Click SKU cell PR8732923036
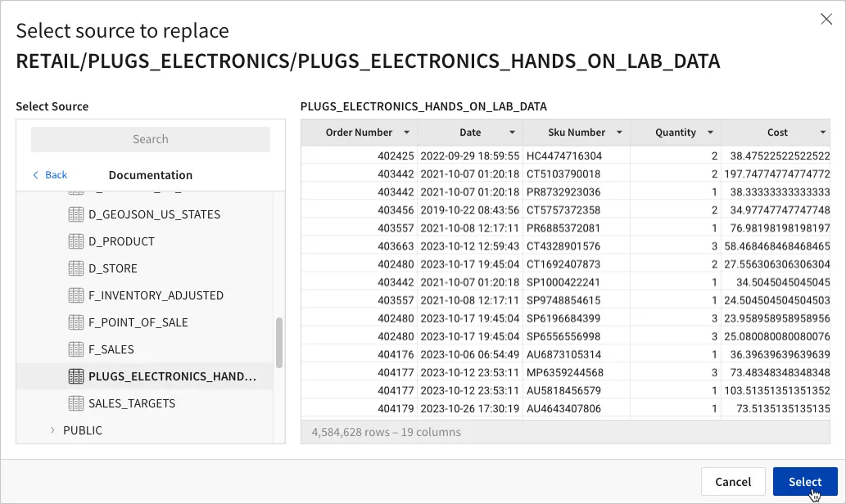 click(x=577, y=192)
